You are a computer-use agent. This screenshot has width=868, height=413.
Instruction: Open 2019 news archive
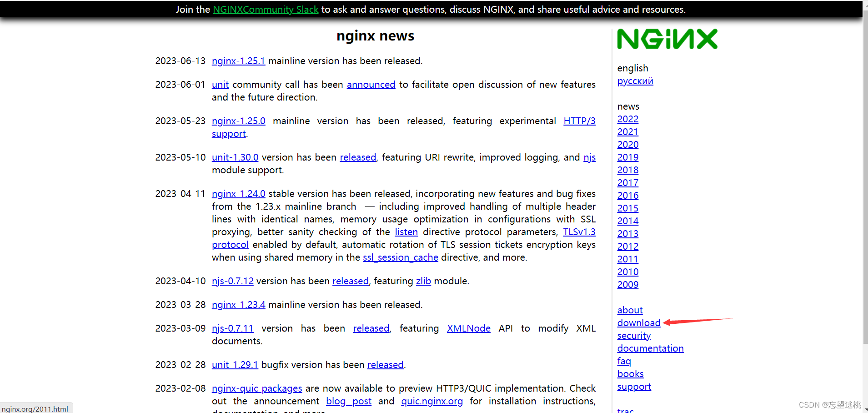click(x=628, y=157)
